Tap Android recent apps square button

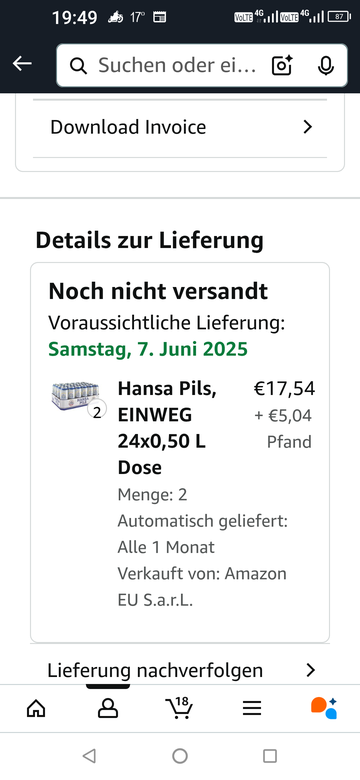(270, 756)
